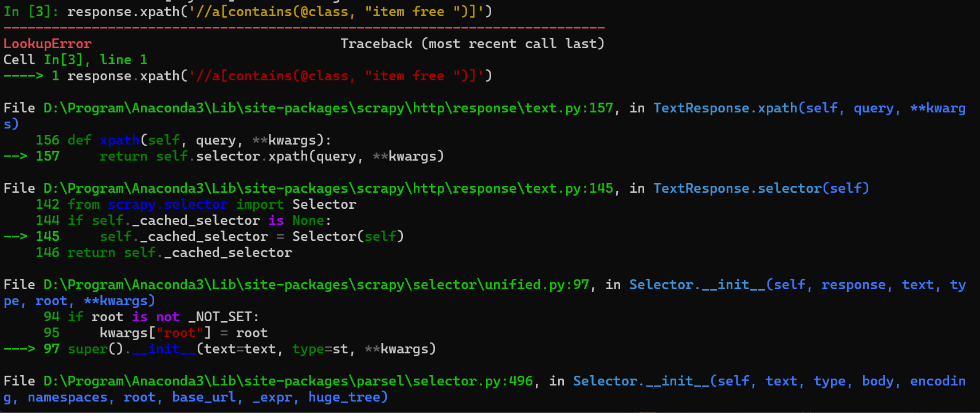Click the red xpath string in traceback line 1

[336, 76]
